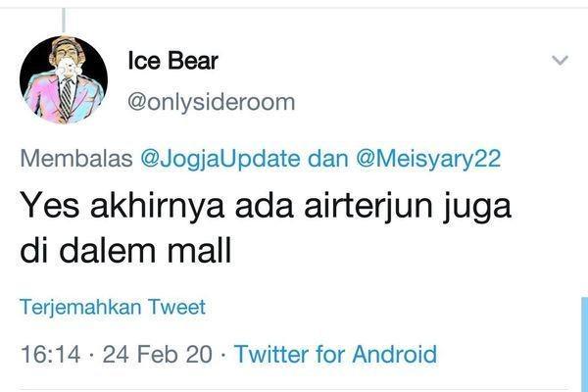Screen dimensions: 588x392
Task: Click the thread line above avatar
Action: click(64, 20)
